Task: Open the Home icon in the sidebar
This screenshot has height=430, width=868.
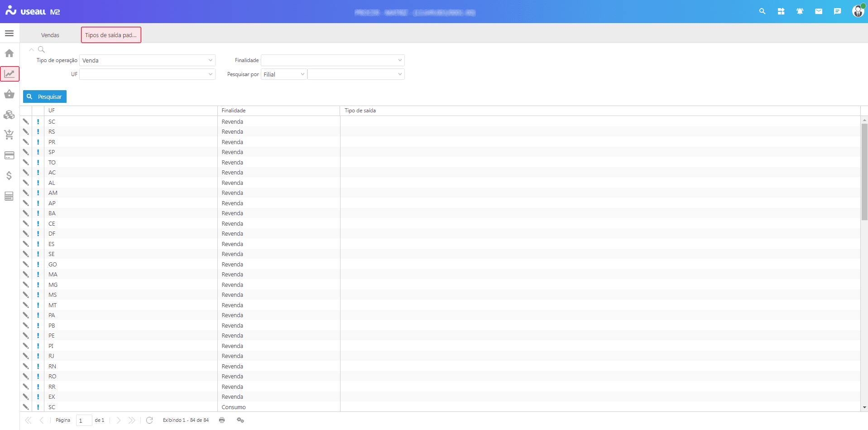Action: tap(9, 53)
